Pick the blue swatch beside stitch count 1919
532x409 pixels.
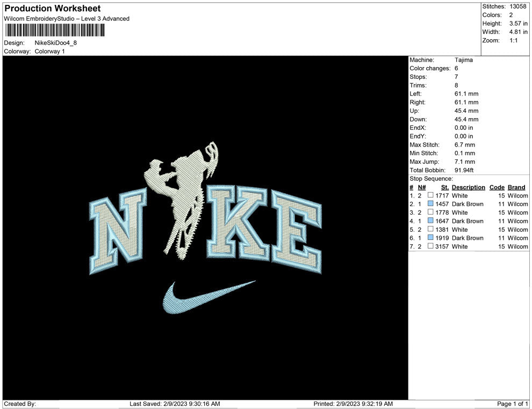click(x=430, y=238)
